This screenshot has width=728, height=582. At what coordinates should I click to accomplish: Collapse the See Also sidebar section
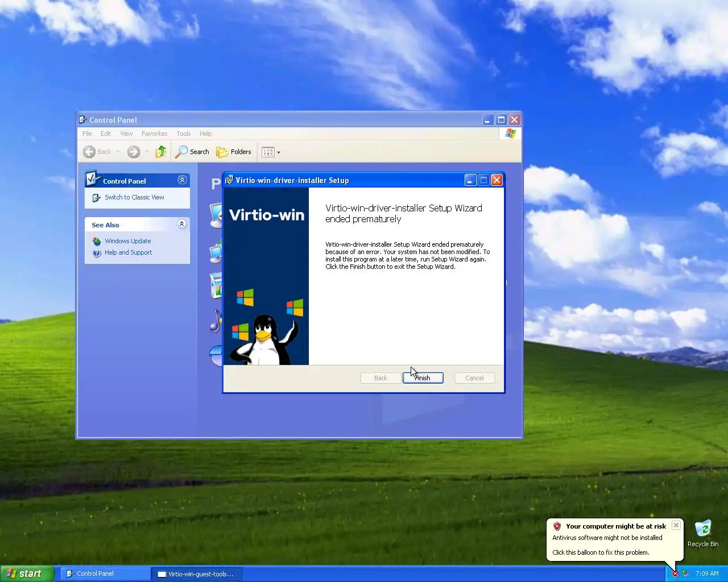point(182,224)
